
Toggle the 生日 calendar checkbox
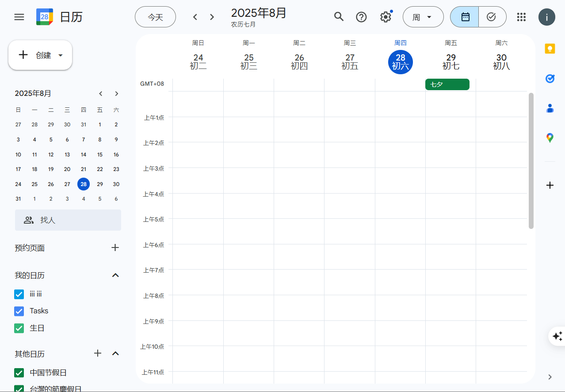coord(19,328)
